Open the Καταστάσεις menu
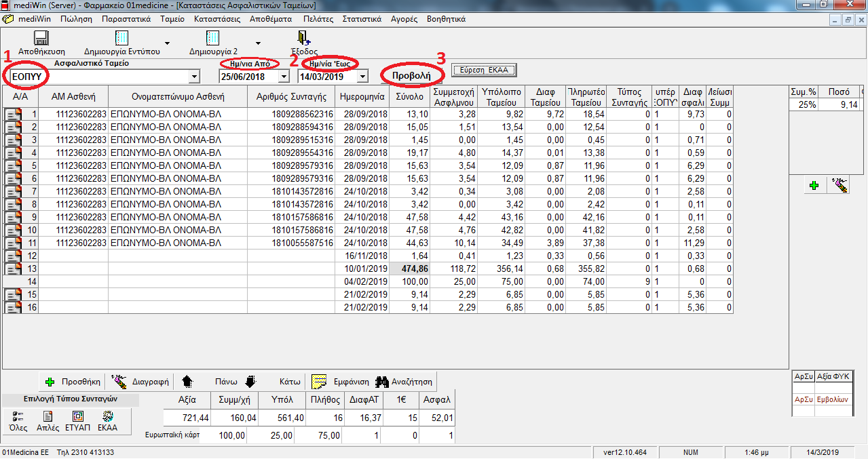Viewport: 868px width, 459px height. 217,19
